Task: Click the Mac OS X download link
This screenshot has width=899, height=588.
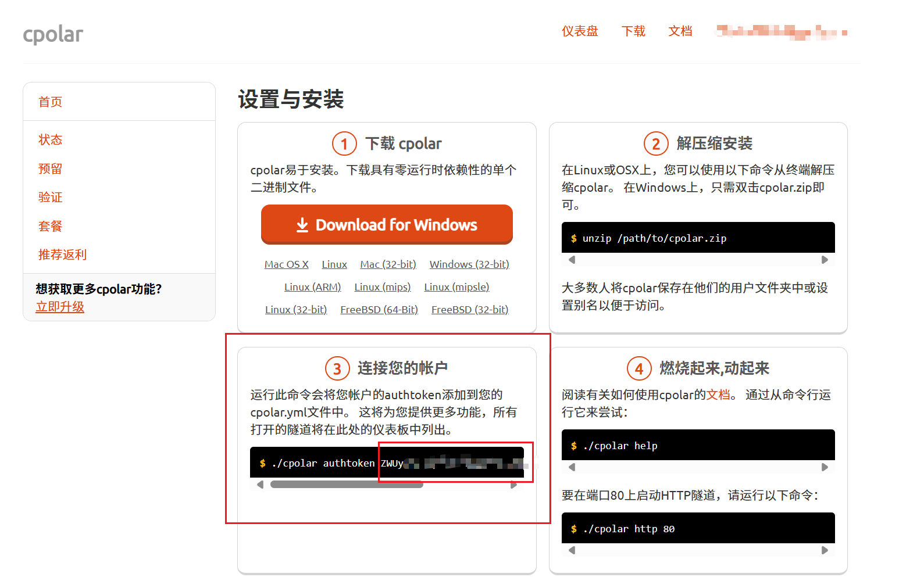Action: (287, 264)
